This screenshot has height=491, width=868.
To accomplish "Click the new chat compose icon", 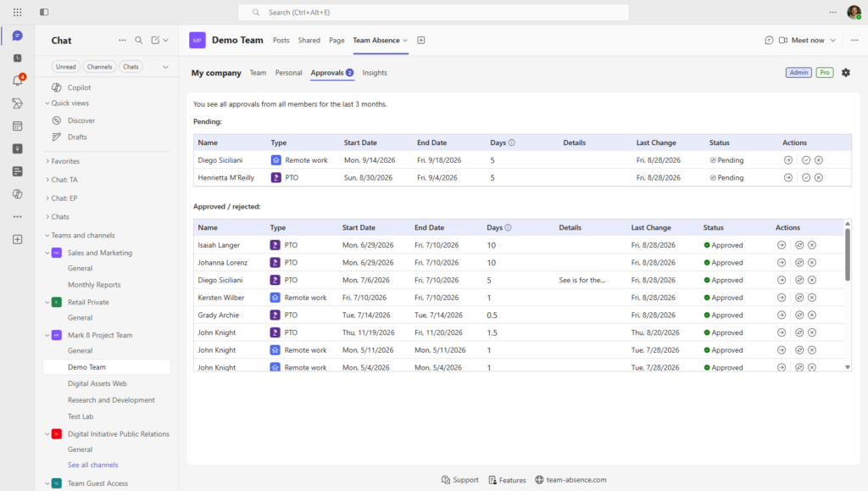I will pos(156,41).
